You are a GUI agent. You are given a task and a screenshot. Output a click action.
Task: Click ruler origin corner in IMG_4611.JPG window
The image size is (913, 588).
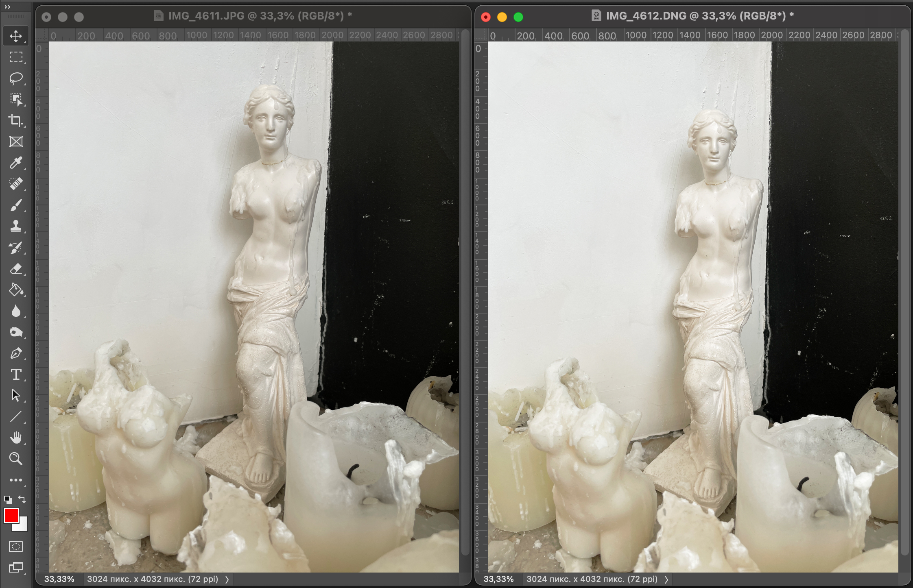click(x=42, y=35)
